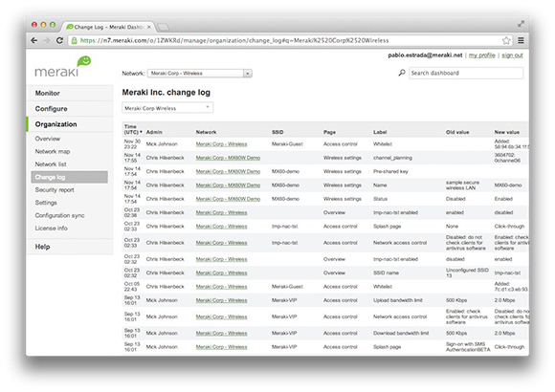
Task: Click the search magnifier icon
Action: pyautogui.click(x=402, y=73)
